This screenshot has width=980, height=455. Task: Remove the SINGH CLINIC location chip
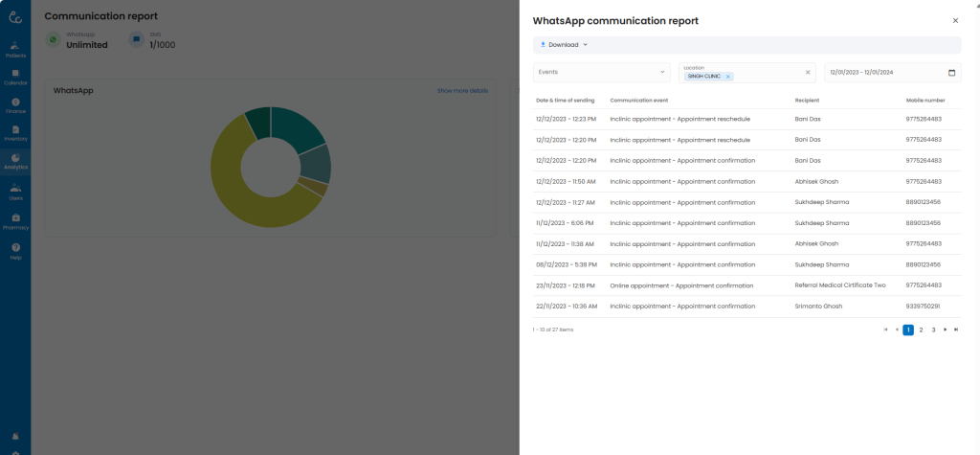pyautogui.click(x=727, y=77)
